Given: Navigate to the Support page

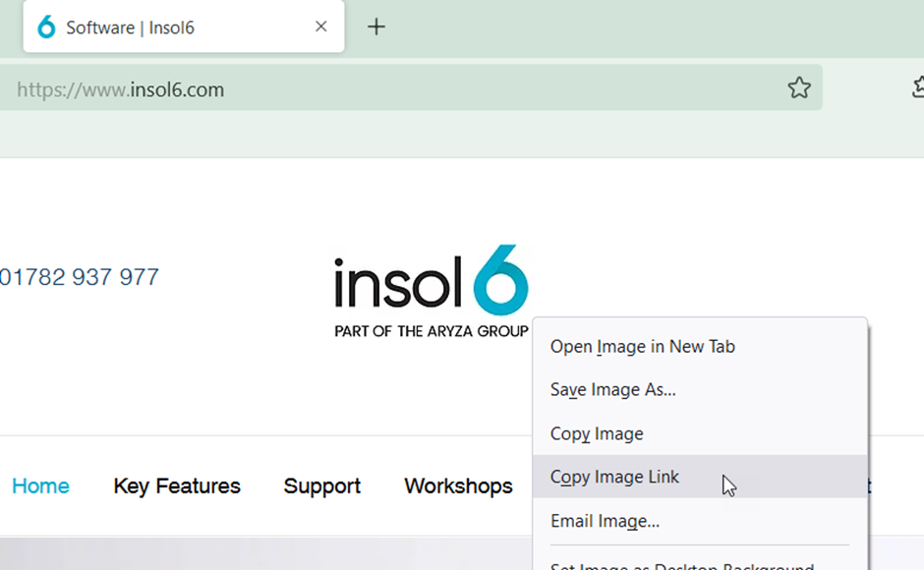Looking at the screenshot, I should coord(321,485).
